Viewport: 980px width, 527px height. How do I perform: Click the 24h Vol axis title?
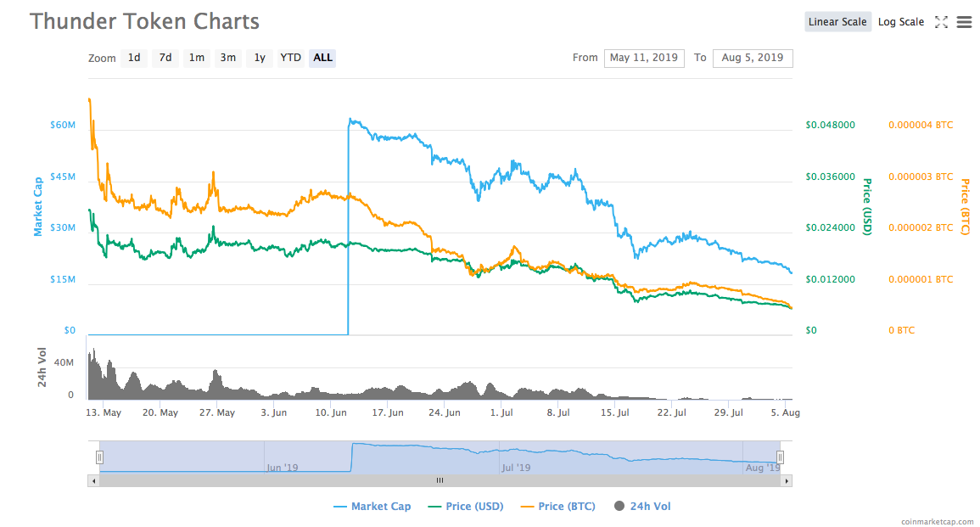coord(42,367)
